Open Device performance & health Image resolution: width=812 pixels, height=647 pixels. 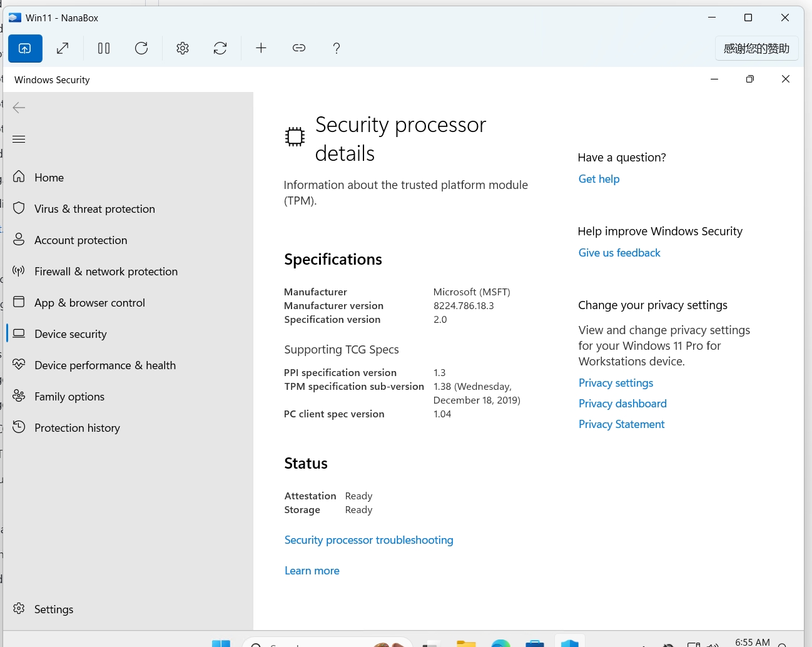(x=128, y=365)
